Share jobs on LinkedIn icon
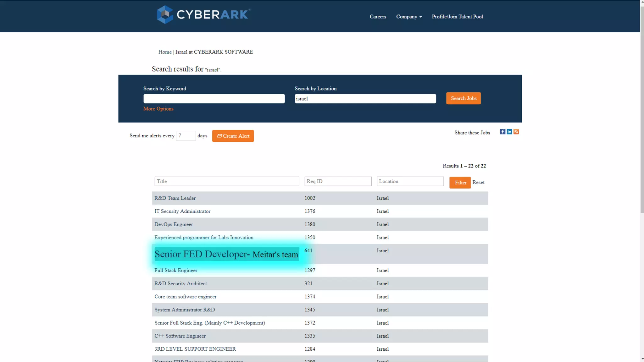The image size is (644, 362). click(509, 132)
